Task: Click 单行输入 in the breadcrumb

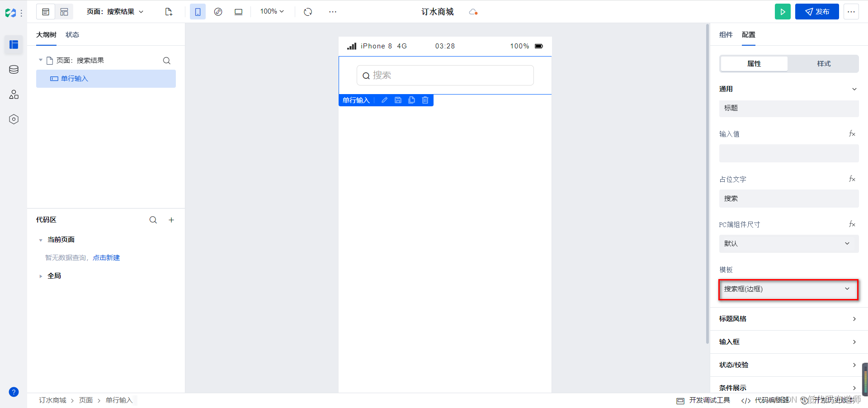Action: (119, 400)
